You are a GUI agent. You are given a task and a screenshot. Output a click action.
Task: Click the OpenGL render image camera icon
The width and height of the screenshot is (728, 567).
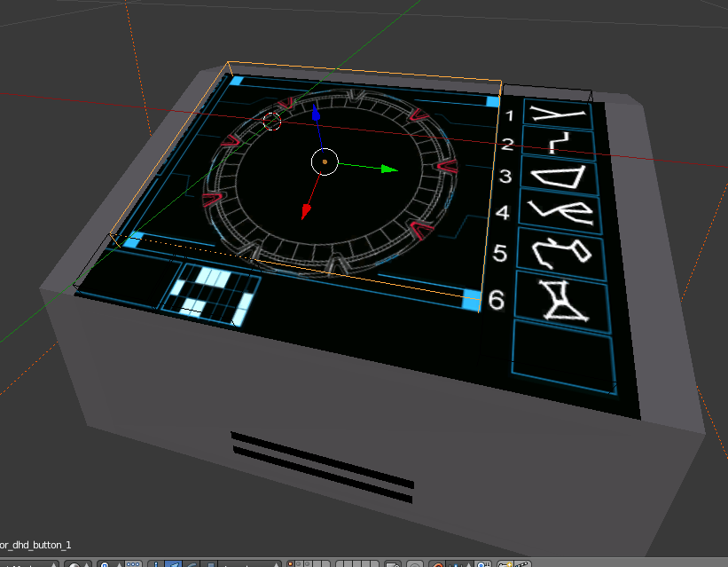click(505, 564)
